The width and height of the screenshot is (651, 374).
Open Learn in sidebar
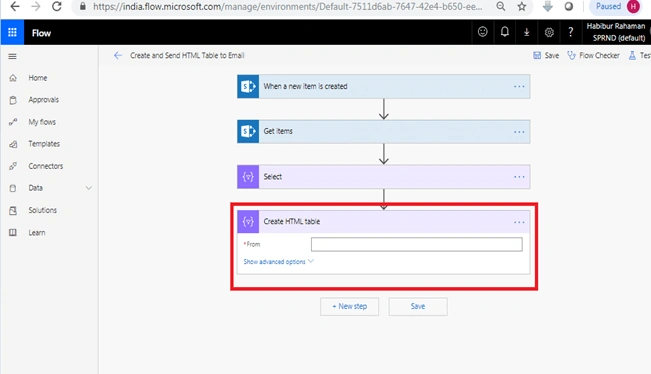click(37, 233)
